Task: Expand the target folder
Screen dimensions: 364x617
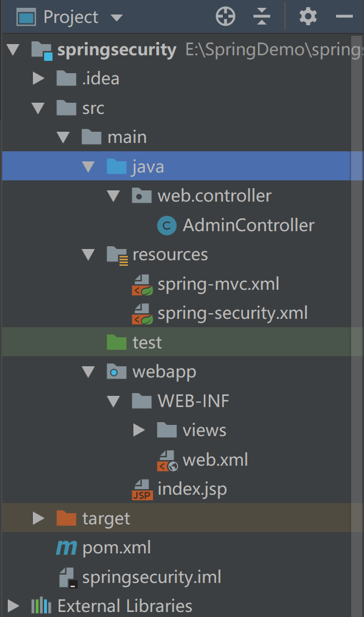Action: coord(39,519)
